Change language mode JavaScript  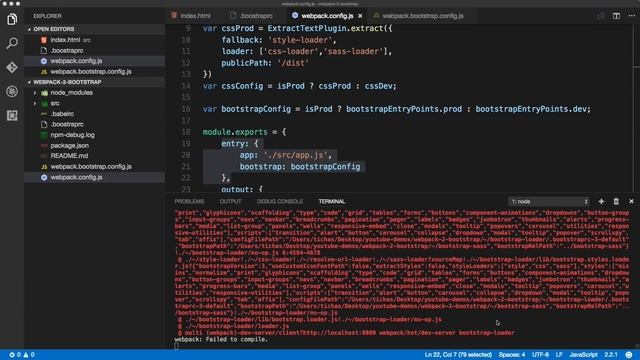583,355
